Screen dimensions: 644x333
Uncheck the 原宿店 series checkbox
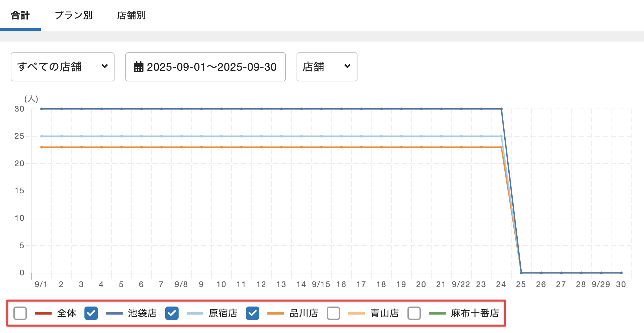[x=172, y=313]
